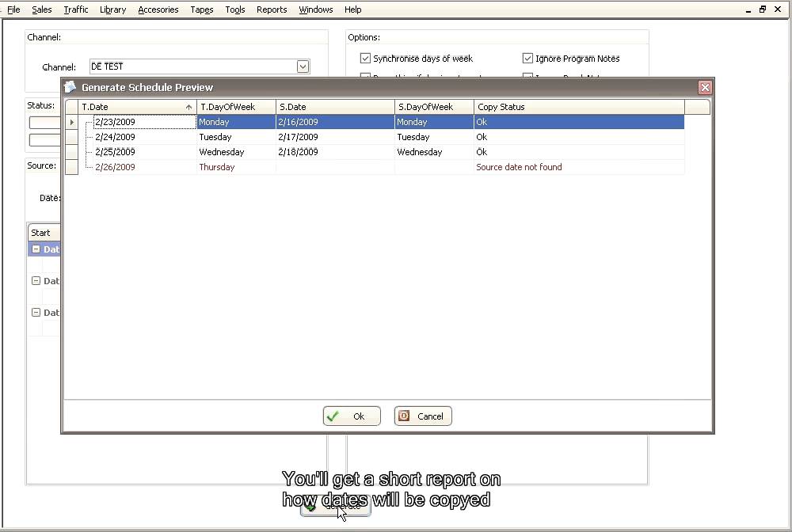
Task: Open the Traffic menu
Action: [76, 9]
